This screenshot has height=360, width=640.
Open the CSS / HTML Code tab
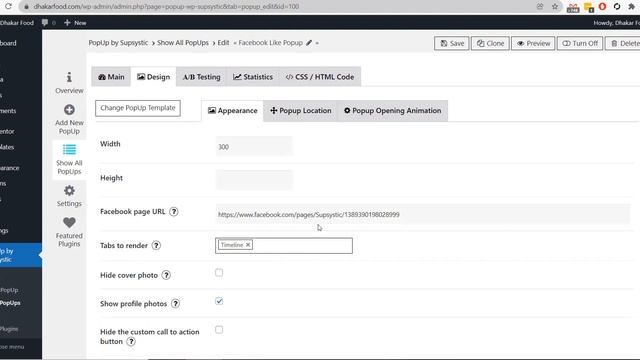[x=320, y=77]
